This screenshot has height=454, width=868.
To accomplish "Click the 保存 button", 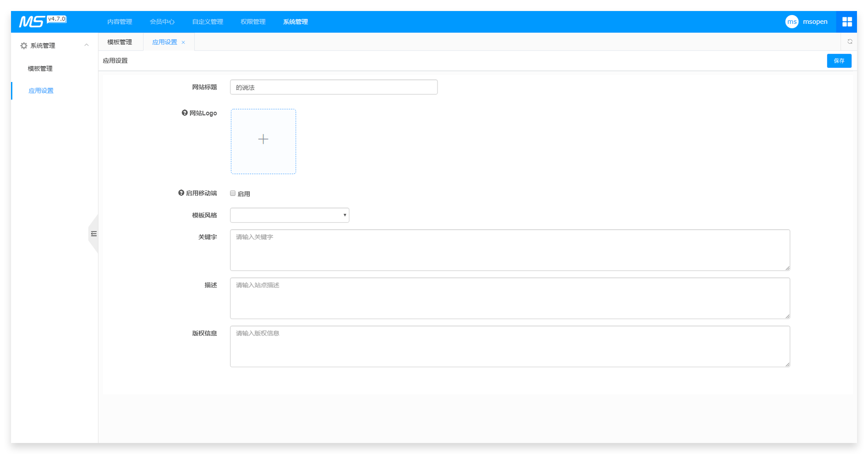I will pyautogui.click(x=839, y=61).
